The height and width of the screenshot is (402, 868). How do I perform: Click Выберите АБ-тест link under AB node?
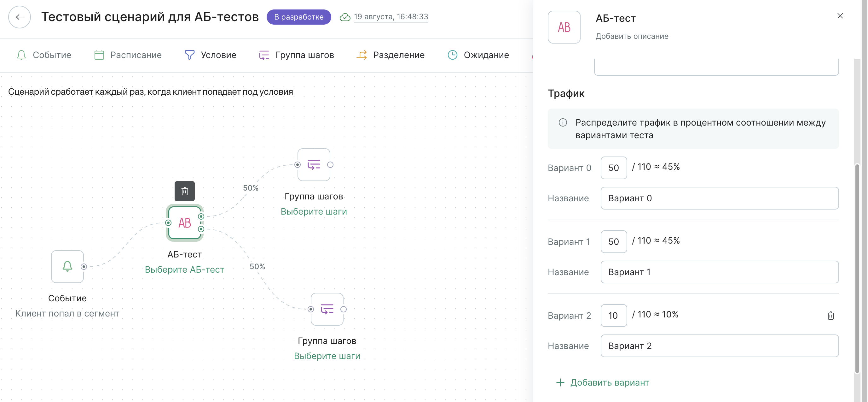click(x=184, y=269)
